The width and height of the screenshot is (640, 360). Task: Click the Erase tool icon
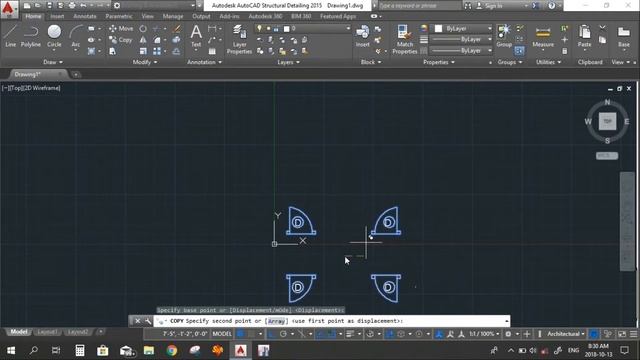[x=176, y=29]
